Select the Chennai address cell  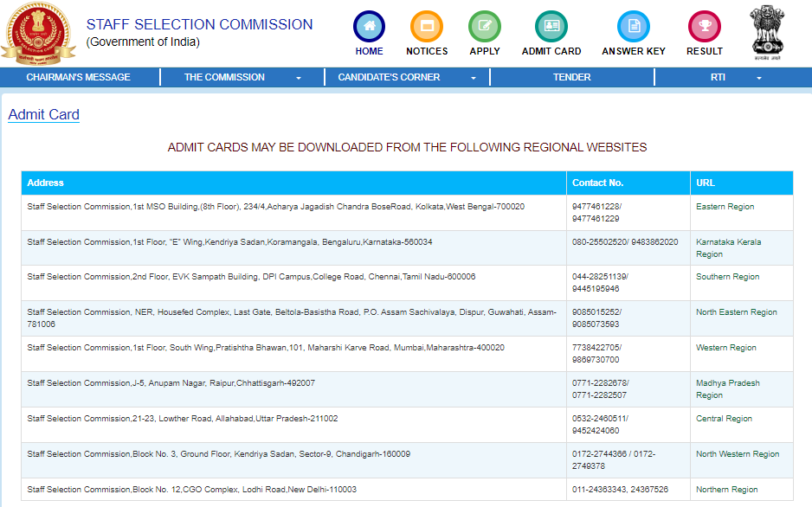pos(293,283)
